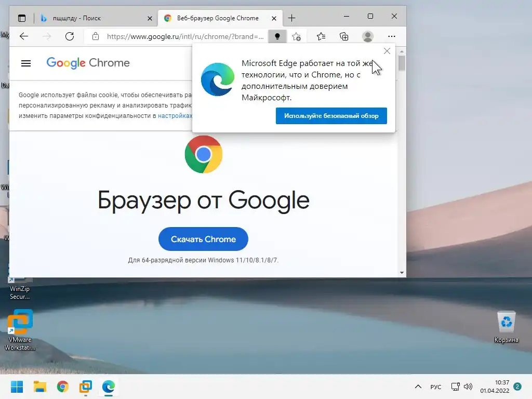Image resolution: width=532 pixels, height=399 pixels.
Task: Open VMware Workstation from taskbar
Action: pyautogui.click(x=86, y=387)
